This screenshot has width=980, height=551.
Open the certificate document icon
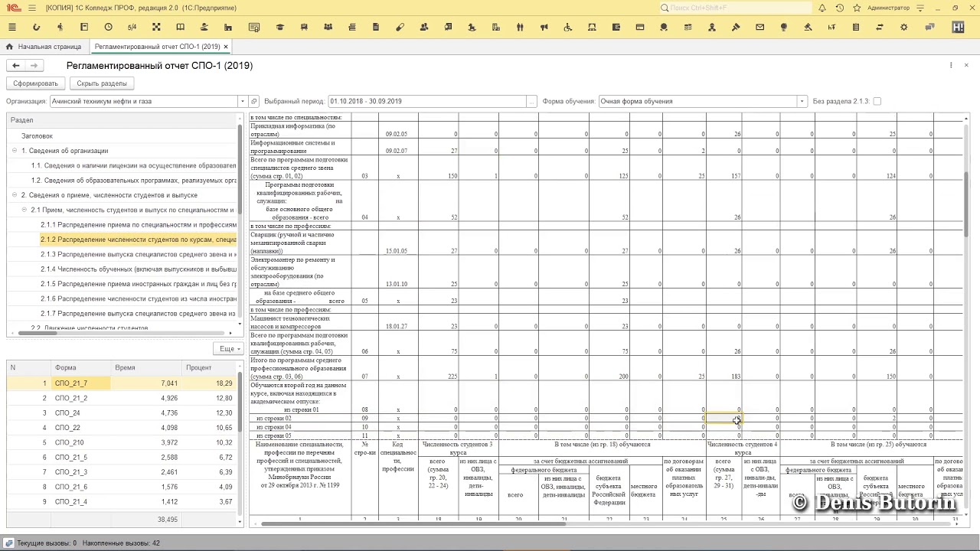point(254,27)
